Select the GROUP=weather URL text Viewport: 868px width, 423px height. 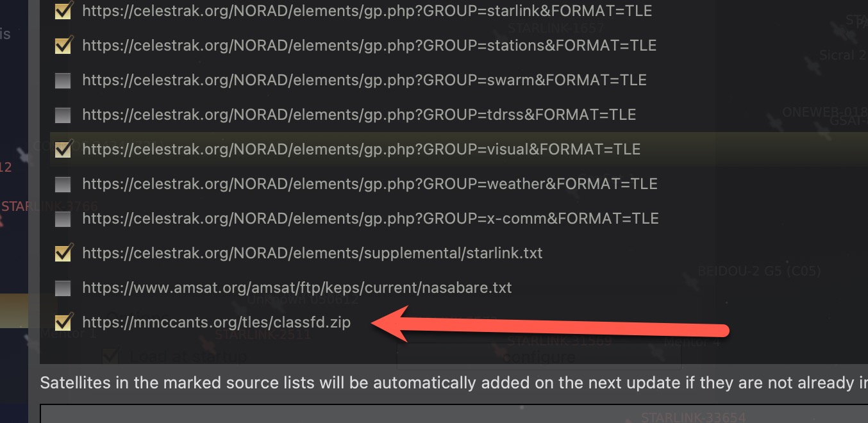coord(370,185)
